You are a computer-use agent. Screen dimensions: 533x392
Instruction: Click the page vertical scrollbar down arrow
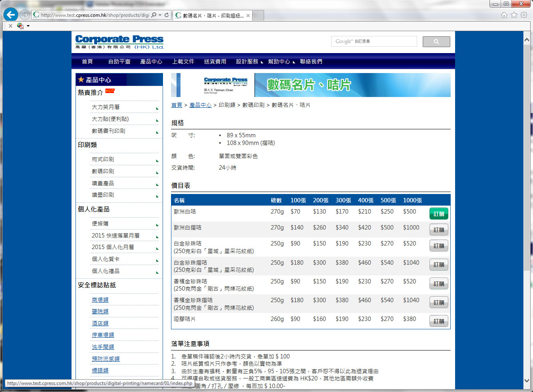tap(527, 381)
